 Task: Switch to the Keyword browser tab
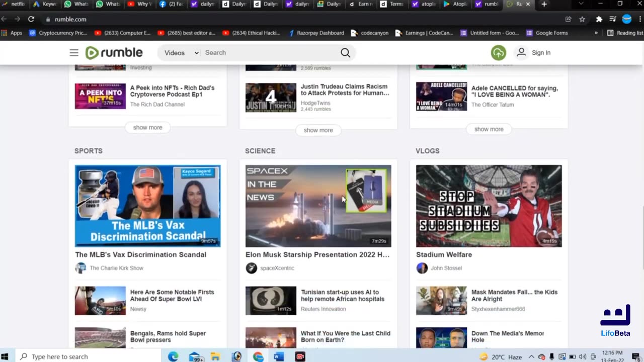[46, 4]
